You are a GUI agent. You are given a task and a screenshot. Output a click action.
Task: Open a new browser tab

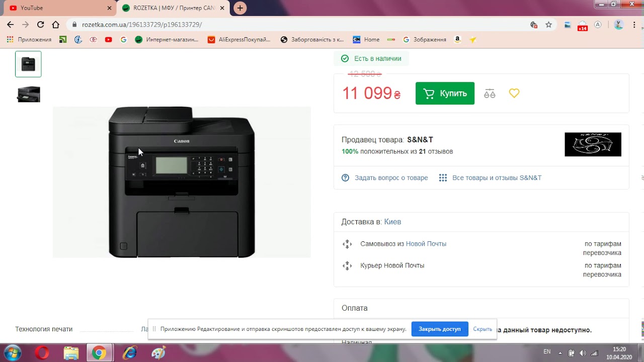pyautogui.click(x=240, y=8)
